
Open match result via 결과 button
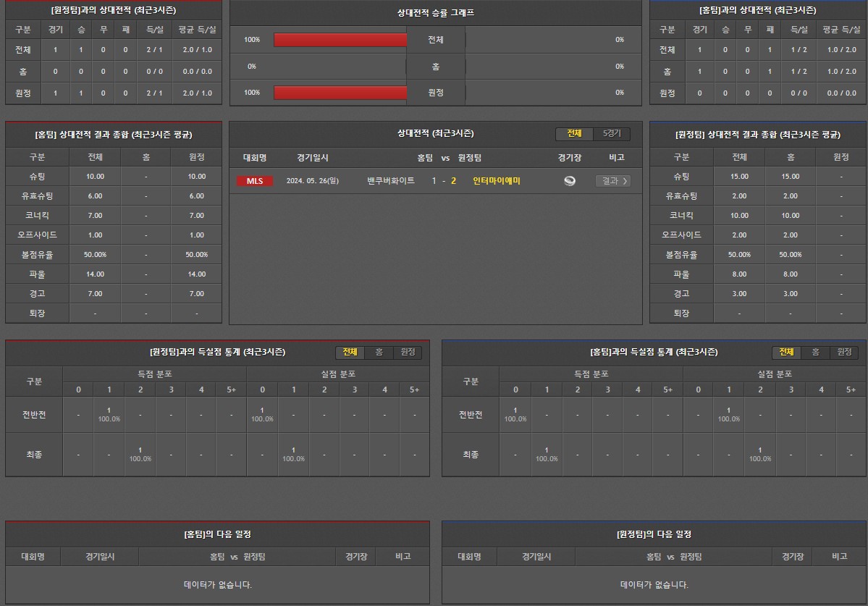[x=612, y=181]
